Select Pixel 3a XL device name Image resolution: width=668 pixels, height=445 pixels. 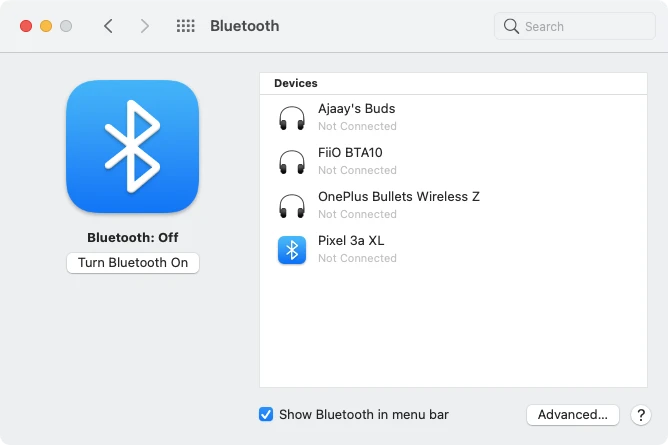click(x=351, y=241)
